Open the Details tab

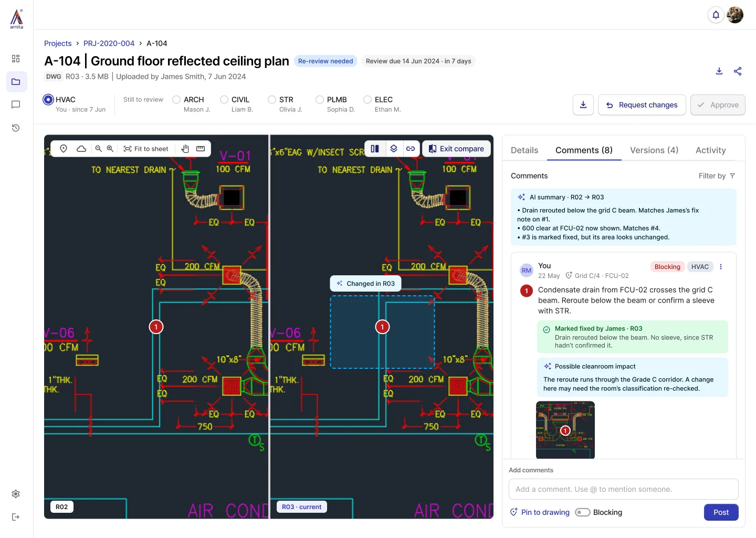[x=524, y=150]
